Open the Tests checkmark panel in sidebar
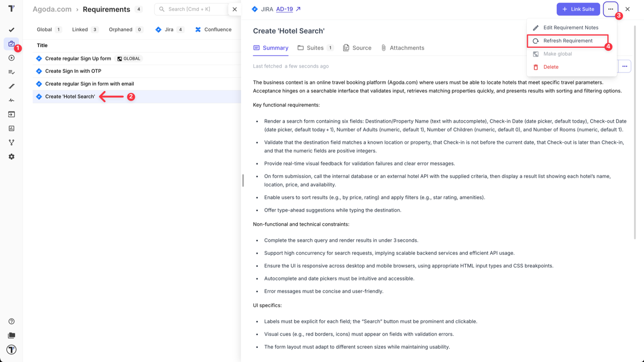This screenshot has height=362, width=644. point(11,30)
